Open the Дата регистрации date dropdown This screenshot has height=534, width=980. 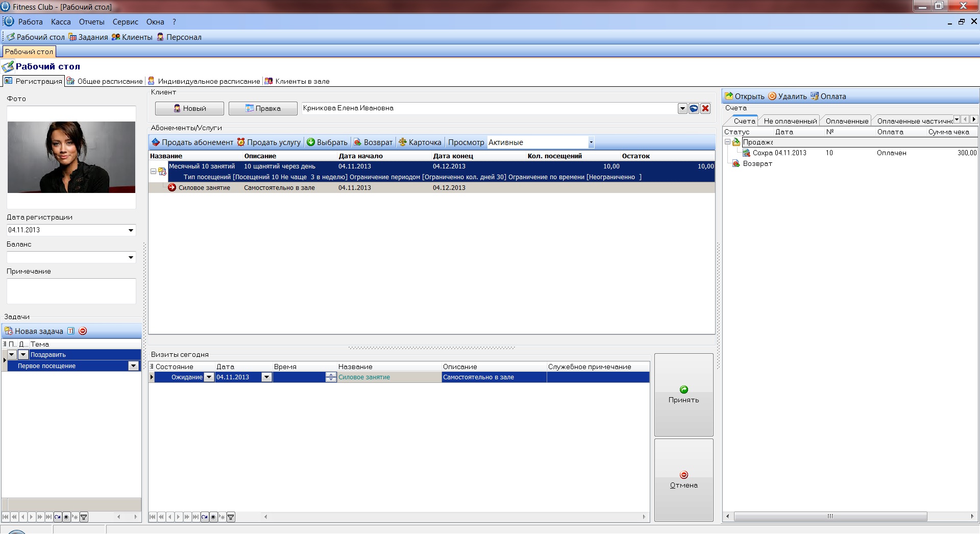(131, 230)
